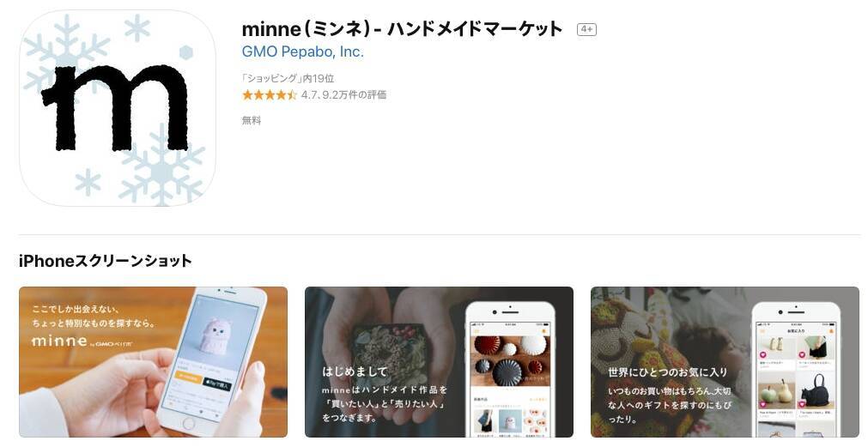Click the minne logo in the first screenshot
The width and height of the screenshot is (868, 447).
tap(59, 341)
